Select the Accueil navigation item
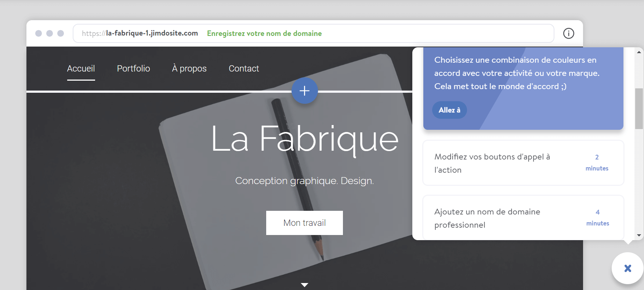The height and width of the screenshot is (290, 644). [x=81, y=69]
